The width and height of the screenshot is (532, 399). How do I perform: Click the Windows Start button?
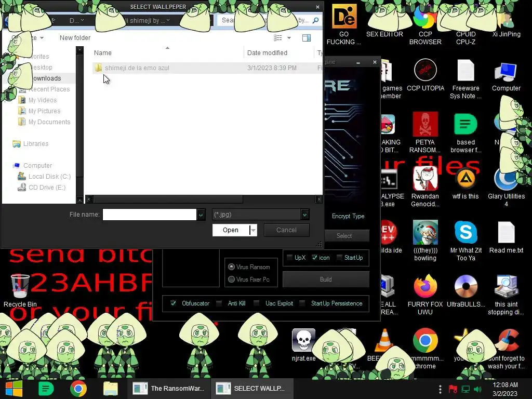tap(14, 389)
